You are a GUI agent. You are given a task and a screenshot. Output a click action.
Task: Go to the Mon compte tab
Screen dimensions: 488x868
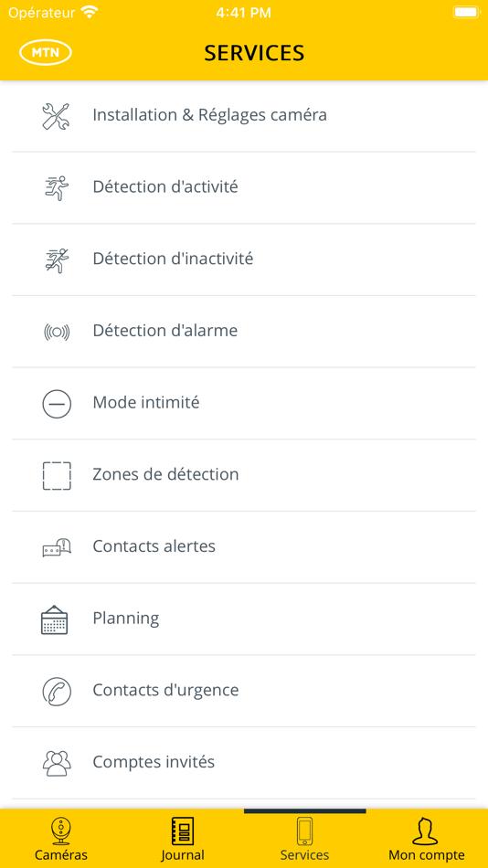pos(427,839)
